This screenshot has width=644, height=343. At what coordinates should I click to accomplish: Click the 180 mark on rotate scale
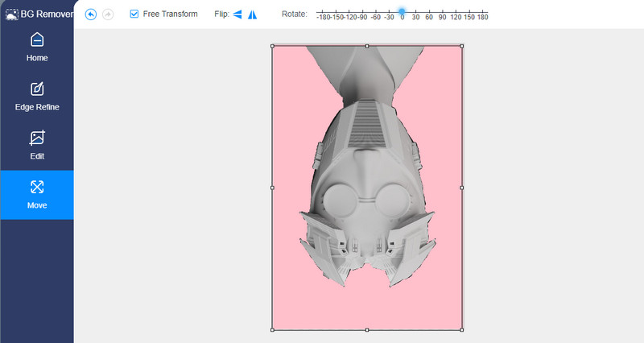482,15
